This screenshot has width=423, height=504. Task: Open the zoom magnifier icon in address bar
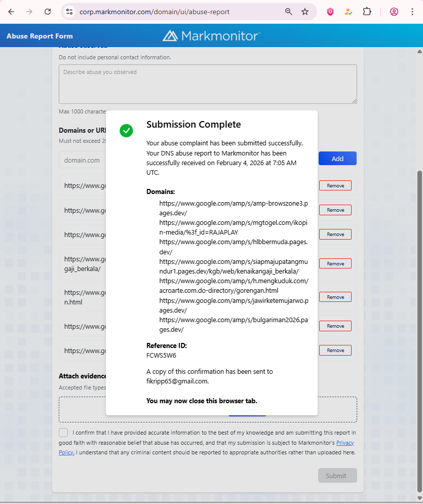click(289, 12)
